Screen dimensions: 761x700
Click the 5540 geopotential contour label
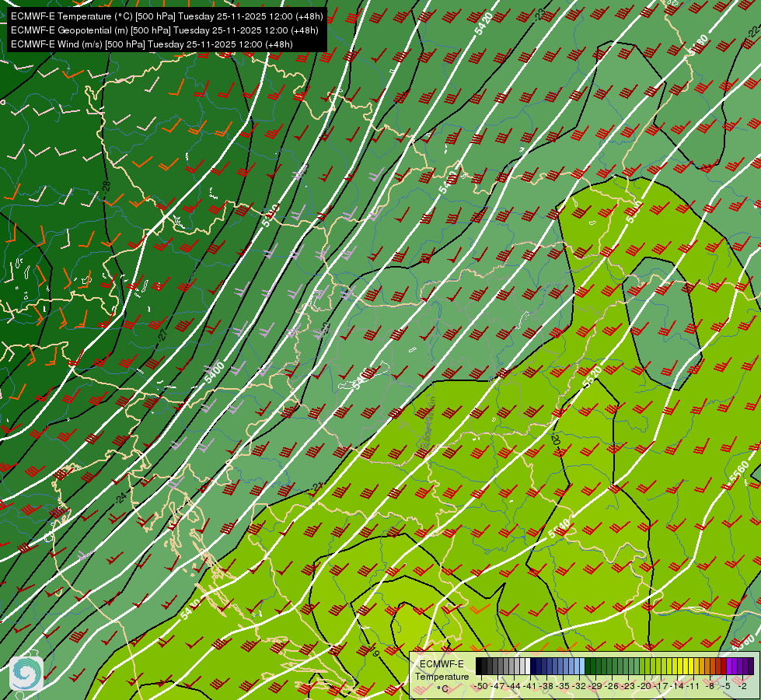[x=558, y=529]
